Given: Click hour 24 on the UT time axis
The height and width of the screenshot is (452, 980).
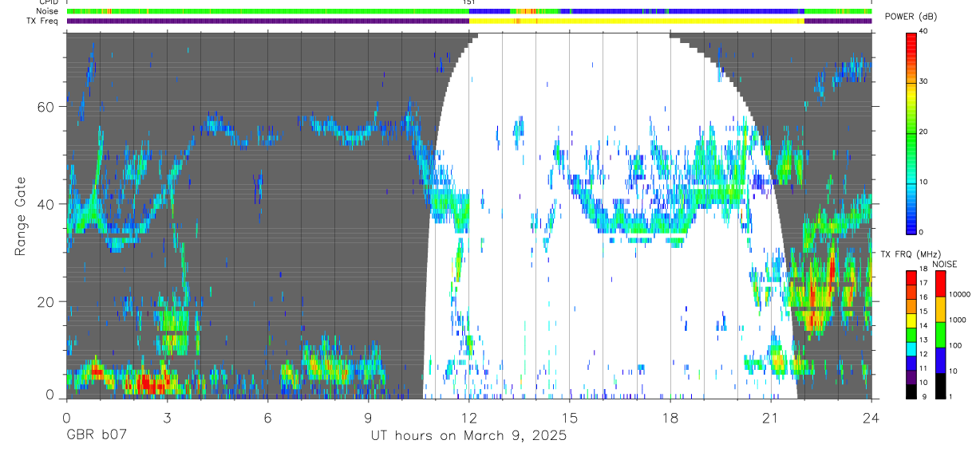Looking at the screenshot, I should pyautogui.click(x=871, y=417).
